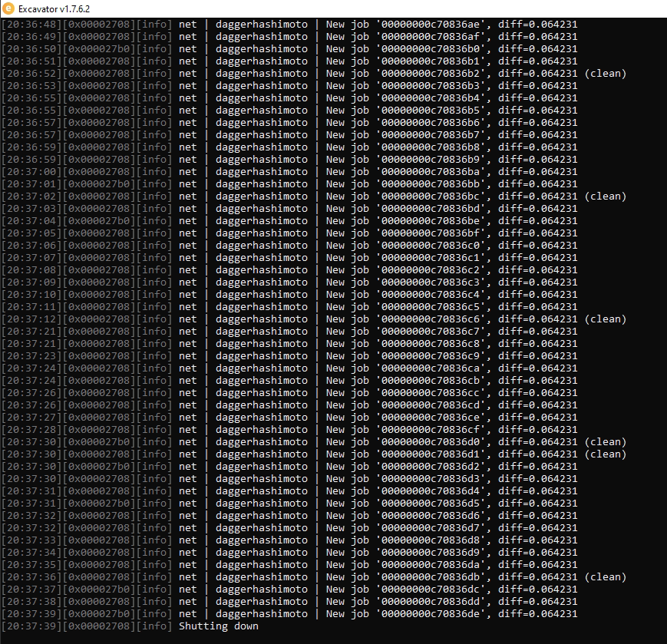The width and height of the screenshot is (667, 644).
Task: Select the '(clean)' marker at 20:37:36
Action: click(x=606, y=576)
